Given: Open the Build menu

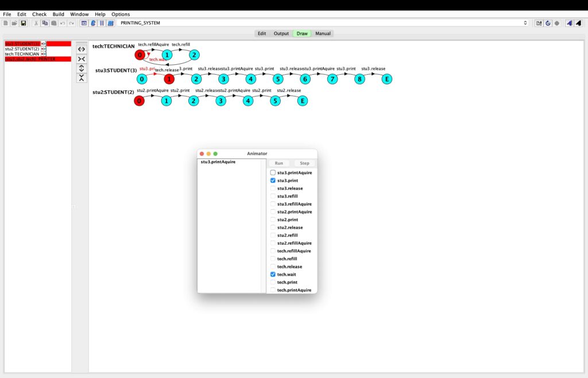Looking at the screenshot, I should click(x=58, y=14).
